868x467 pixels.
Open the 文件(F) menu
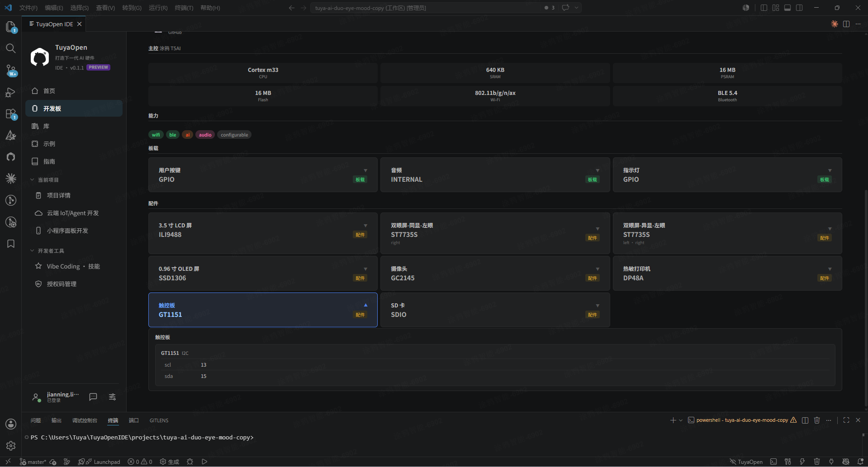pos(28,8)
